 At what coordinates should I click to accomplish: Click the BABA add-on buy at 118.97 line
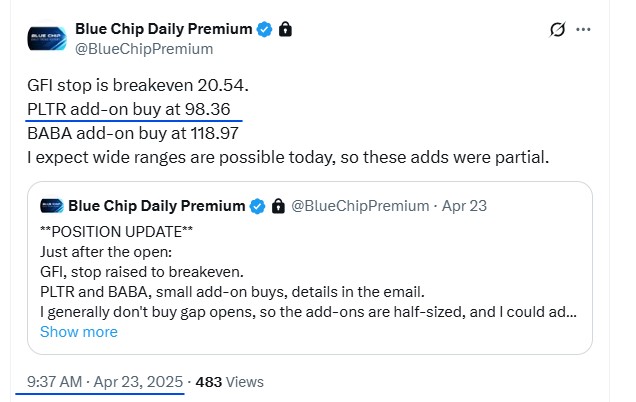pyautogui.click(x=133, y=133)
